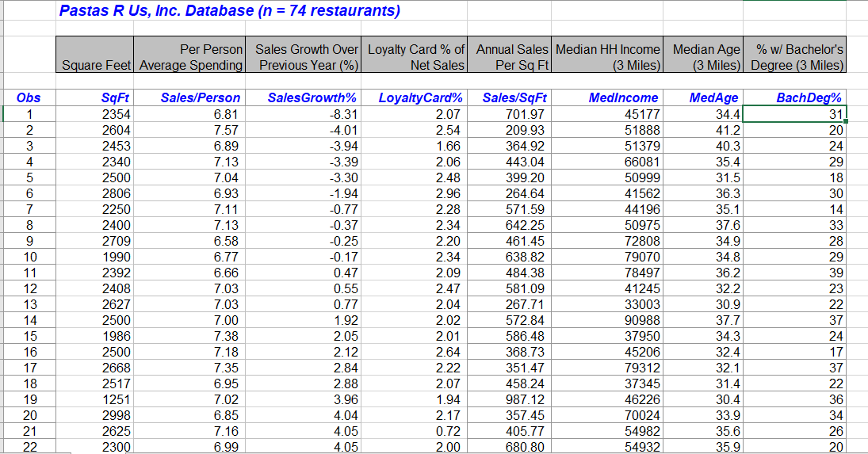868x454 pixels.
Task: Select MedIncome value 66081
Action: (607, 162)
